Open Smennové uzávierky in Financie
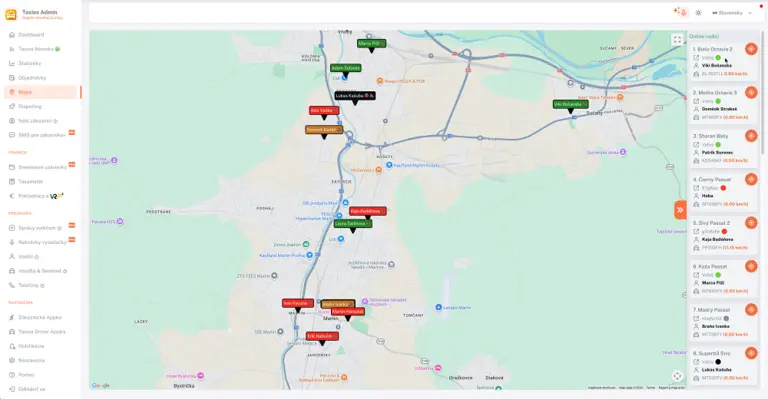The height and width of the screenshot is (399, 768). (42, 167)
